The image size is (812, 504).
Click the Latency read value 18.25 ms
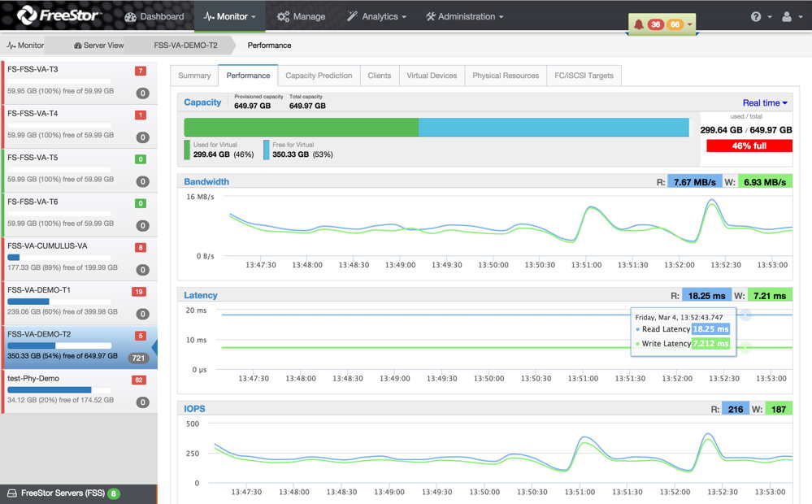pyautogui.click(x=706, y=296)
